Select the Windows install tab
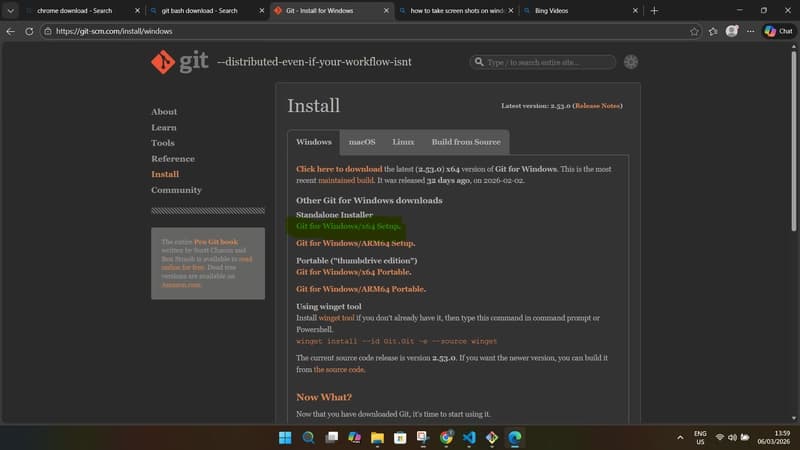800x450 pixels. tap(314, 142)
